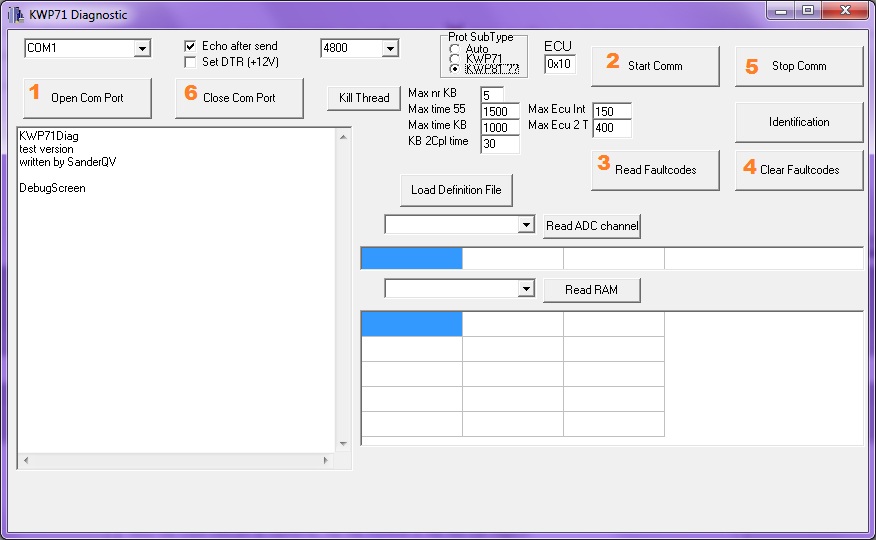Click the Open Com Port button
Screen dimensions: 876x540
pos(87,98)
